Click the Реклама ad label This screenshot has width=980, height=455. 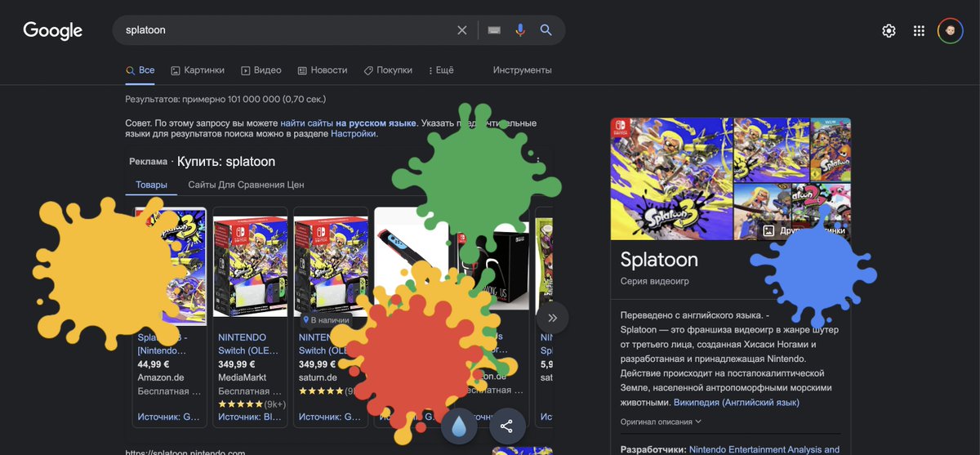[x=148, y=162]
